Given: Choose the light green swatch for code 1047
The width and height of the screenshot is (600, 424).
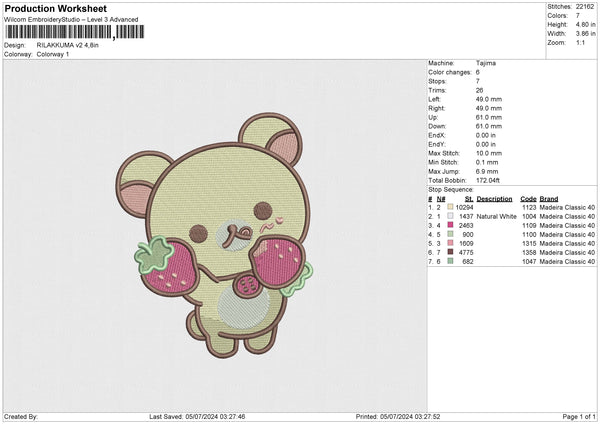Looking at the screenshot, I should [x=449, y=261].
